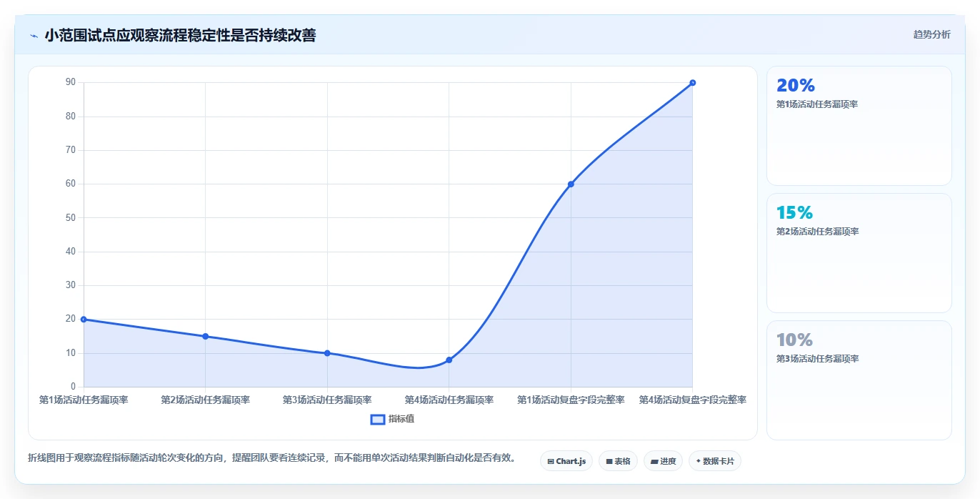
Task: Click the data point at value 10
Action: point(327,353)
